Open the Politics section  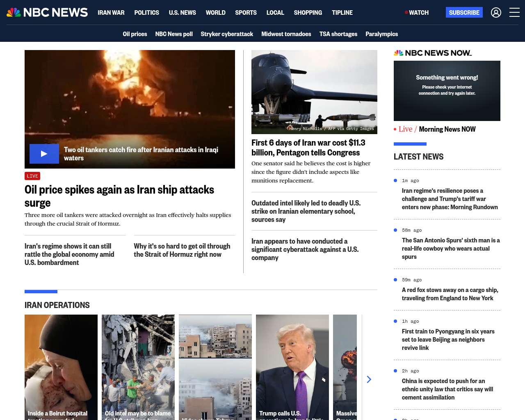point(146,13)
